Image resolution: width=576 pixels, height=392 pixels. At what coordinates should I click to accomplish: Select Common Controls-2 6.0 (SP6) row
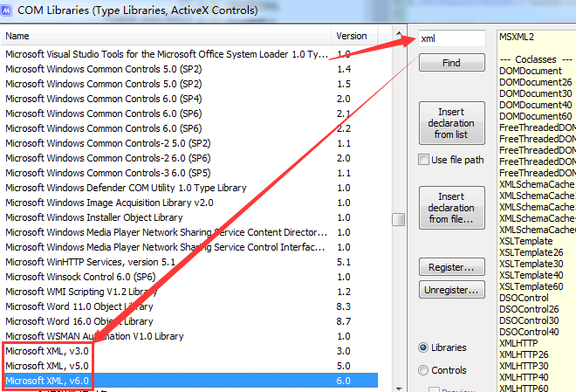(189, 158)
